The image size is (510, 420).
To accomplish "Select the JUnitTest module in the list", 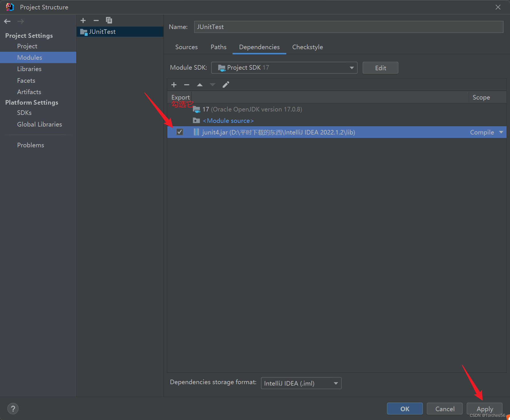I will [120, 32].
